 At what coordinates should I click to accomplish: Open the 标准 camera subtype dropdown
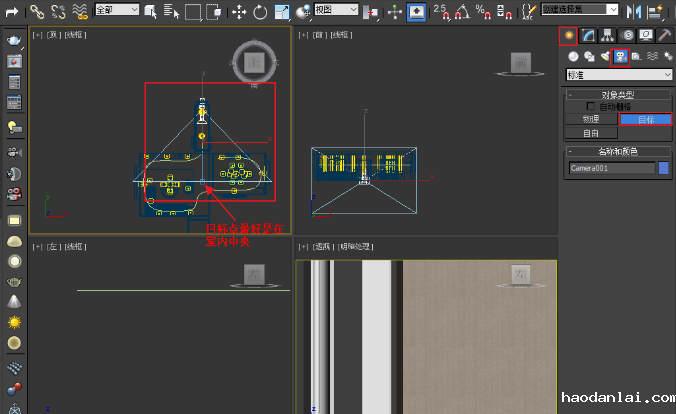(619, 75)
